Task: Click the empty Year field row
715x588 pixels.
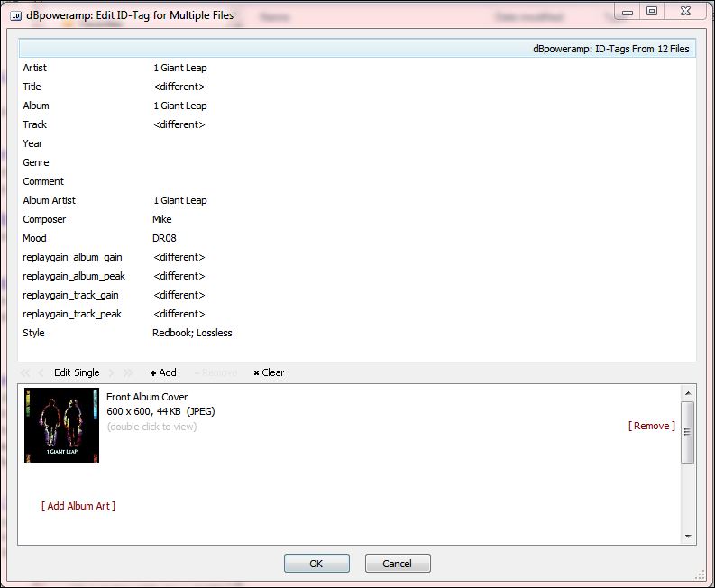Action: tap(270, 143)
